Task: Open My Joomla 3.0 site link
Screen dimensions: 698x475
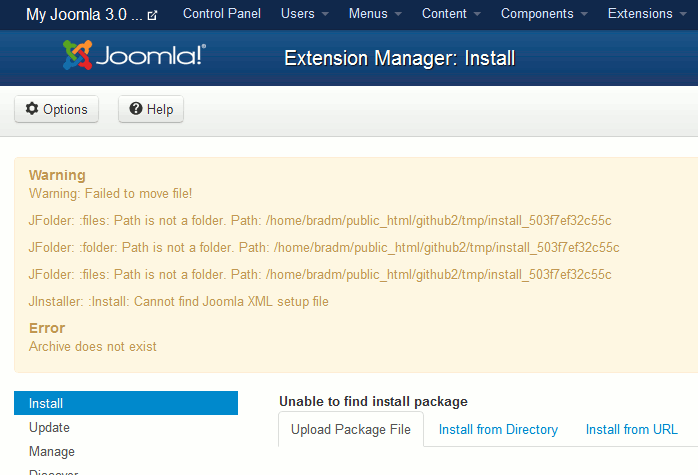Action: [84, 14]
